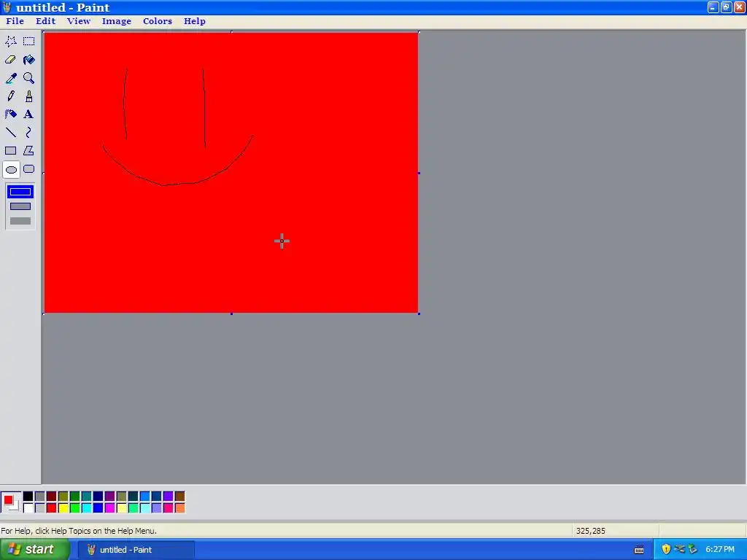Select the Rectangle shape tool
This screenshot has height=560, width=747.
pos(11,150)
